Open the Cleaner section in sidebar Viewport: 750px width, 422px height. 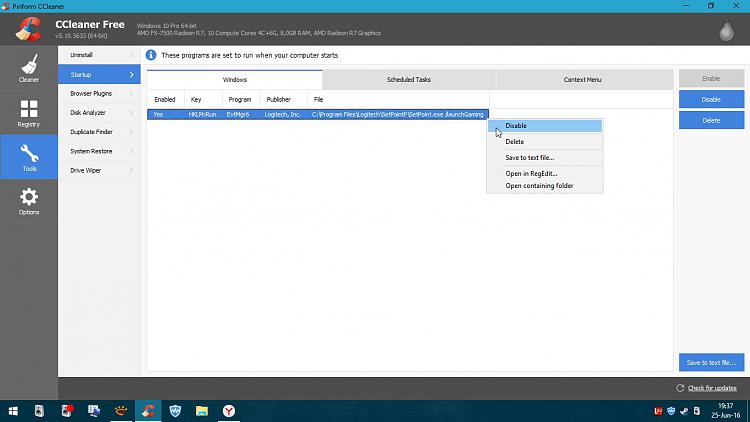pos(29,67)
